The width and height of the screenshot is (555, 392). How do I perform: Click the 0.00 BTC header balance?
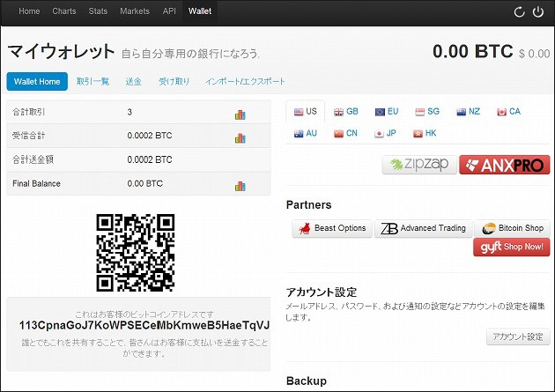[x=472, y=51]
